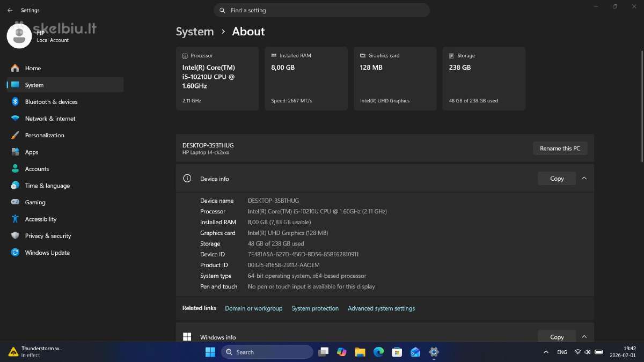The width and height of the screenshot is (644, 362).
Task: Collapse the Device info section
Action: (584, 179)
